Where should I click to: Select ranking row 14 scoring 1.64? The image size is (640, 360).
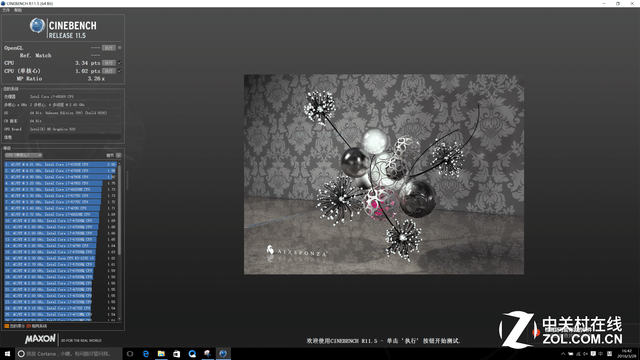tap(60, 246)
